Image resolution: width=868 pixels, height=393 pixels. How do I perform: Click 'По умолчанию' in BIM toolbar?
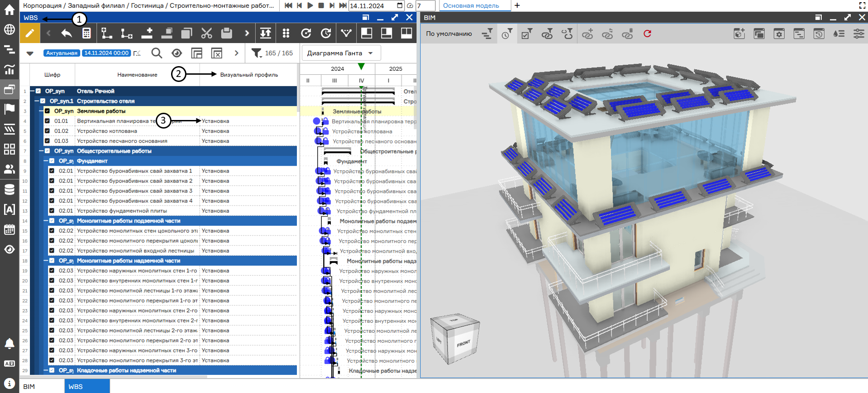(x=449, y=34)
